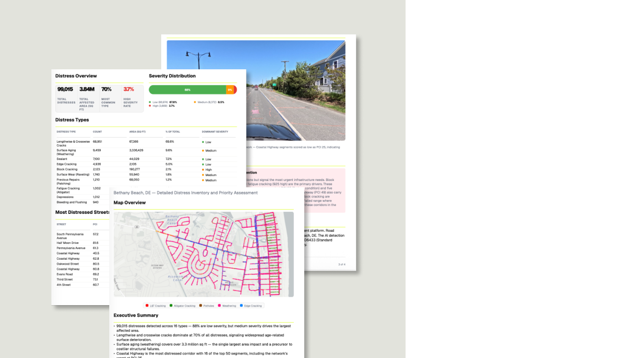644x358 pixels.
Task: Click the 3,336,426 area value
Action: tap(136, 150)
